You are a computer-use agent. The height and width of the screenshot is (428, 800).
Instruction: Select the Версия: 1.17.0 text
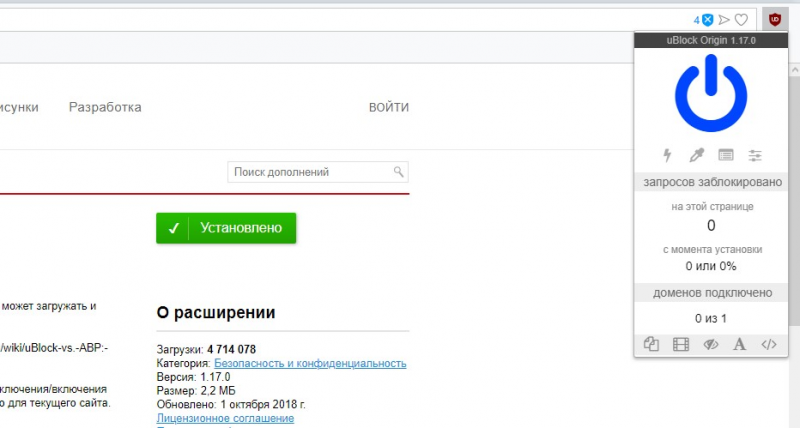[193, 377]
